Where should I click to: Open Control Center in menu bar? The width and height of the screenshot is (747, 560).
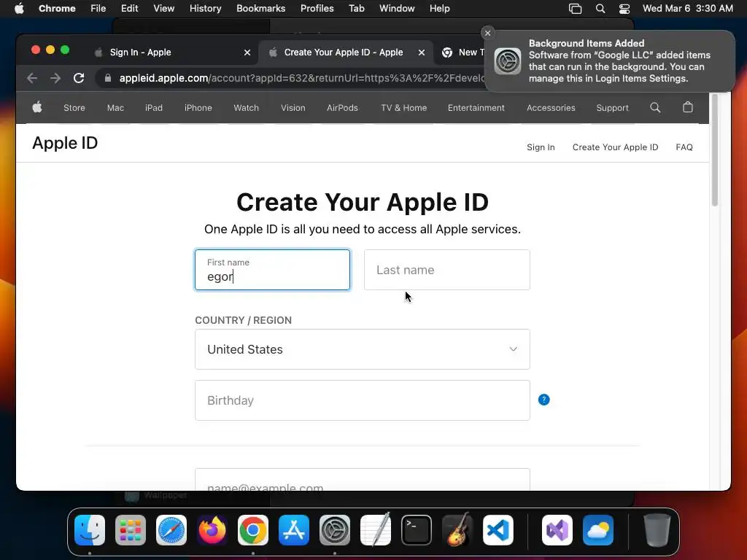tap(624, 9)
